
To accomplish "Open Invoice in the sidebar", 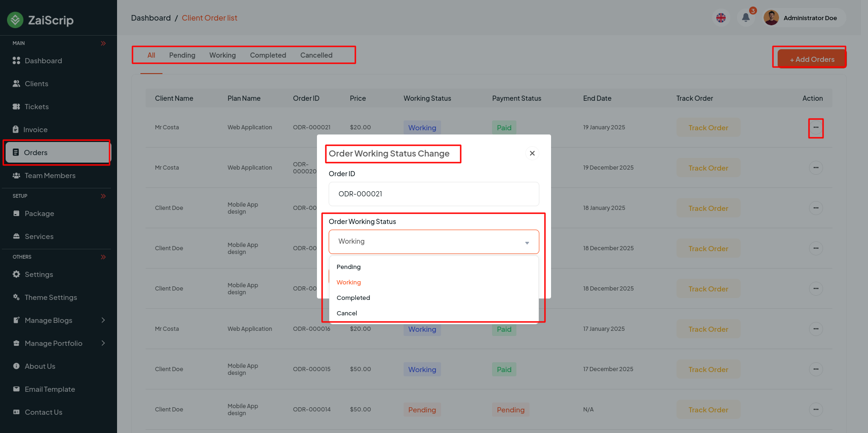I will point(35,130).
